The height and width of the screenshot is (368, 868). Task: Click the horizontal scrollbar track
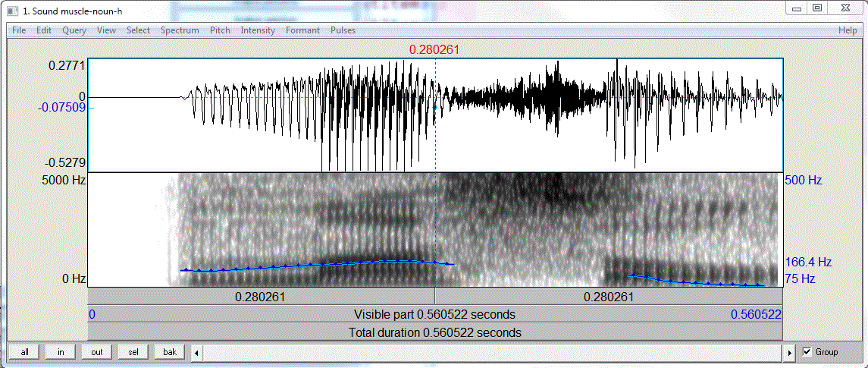(493, 353)
